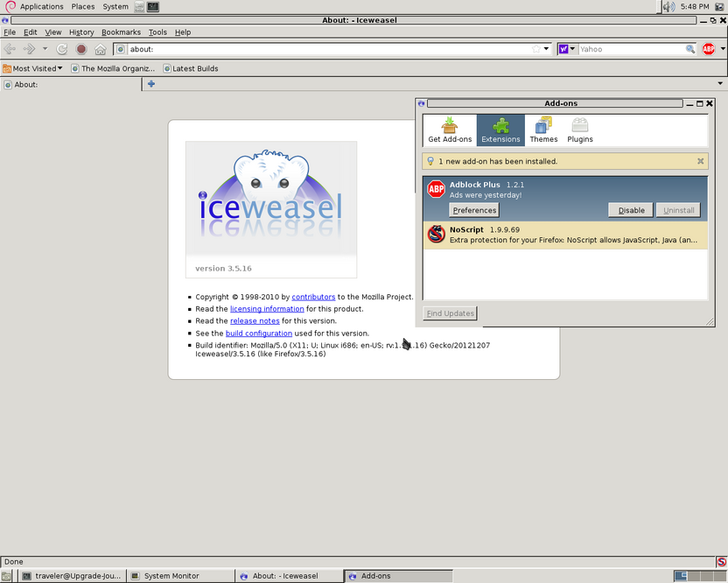The height and width of the screenshot is (583, 728).
Task: Open the Edit menu
Action: pyautogui.click(x=30, y=32)
